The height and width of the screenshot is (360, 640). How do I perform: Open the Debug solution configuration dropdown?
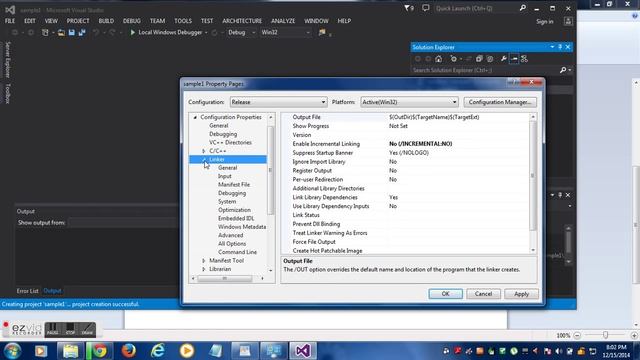pyautogui.click(x=241, y=32)
